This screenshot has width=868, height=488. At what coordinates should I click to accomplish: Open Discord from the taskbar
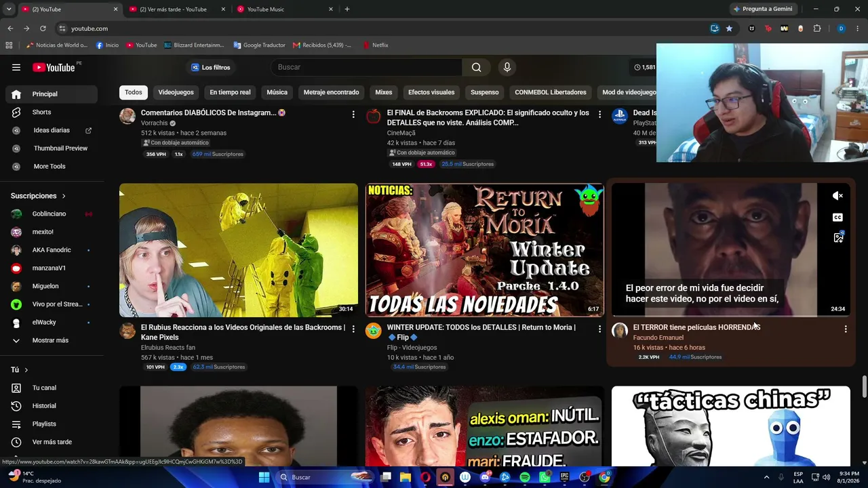485,477
